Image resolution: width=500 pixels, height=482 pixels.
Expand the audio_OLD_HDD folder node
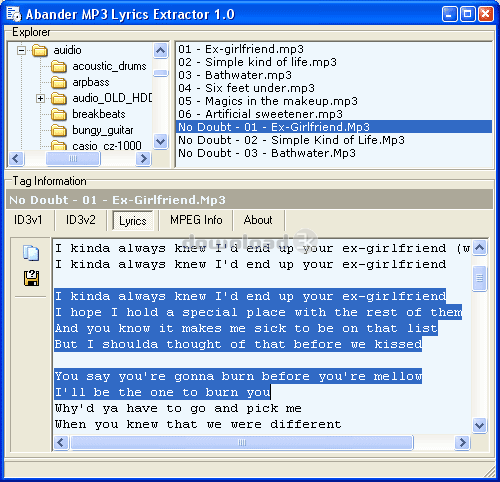(x=41, y=99)
